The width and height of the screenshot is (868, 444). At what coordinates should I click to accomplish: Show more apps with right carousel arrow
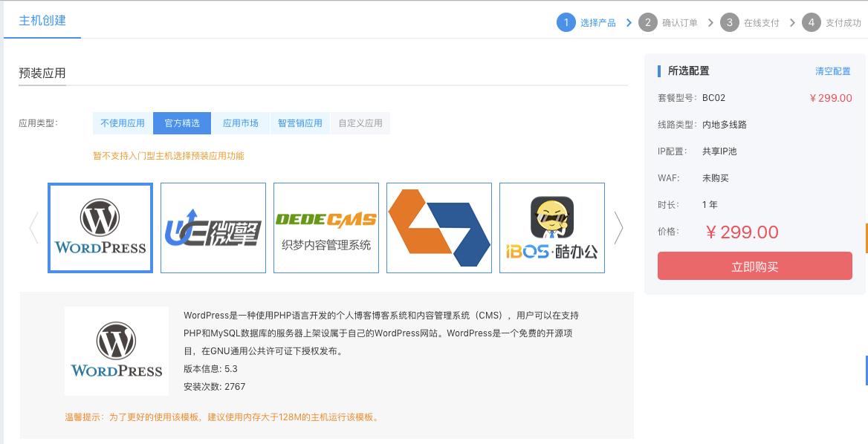coord(618,228)
